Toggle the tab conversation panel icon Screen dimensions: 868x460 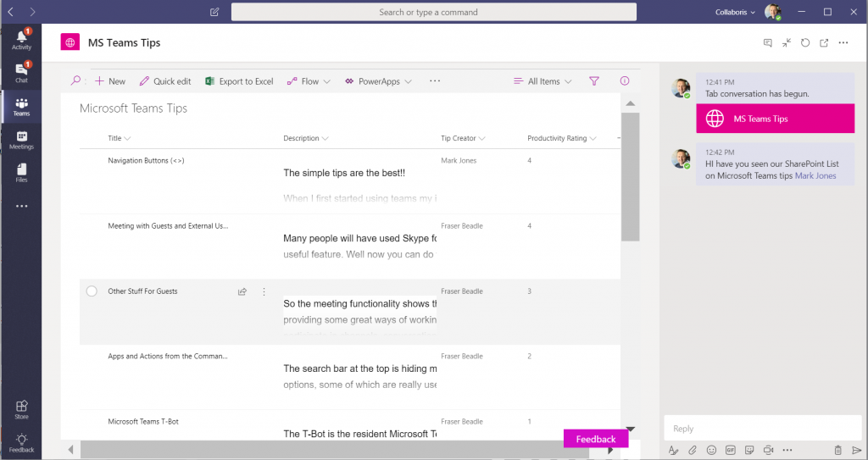pyautogui.click(x=768, y=42)
